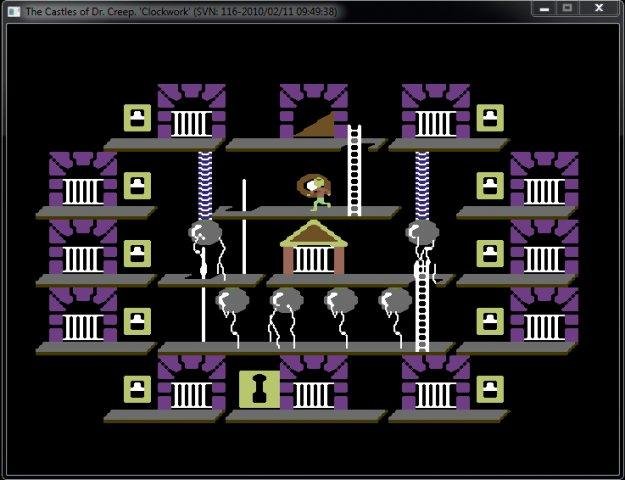Click the top-left purple brick barred door

[191, 113]
